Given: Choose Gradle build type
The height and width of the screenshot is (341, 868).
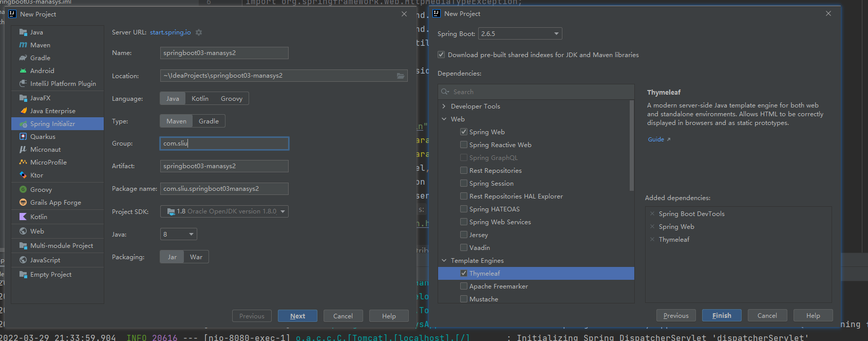Looking at the screenshot, I should click(x=209, y=121).
